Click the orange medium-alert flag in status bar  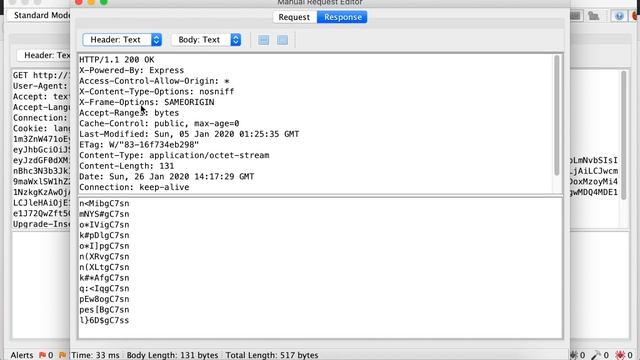click(62, 355)
